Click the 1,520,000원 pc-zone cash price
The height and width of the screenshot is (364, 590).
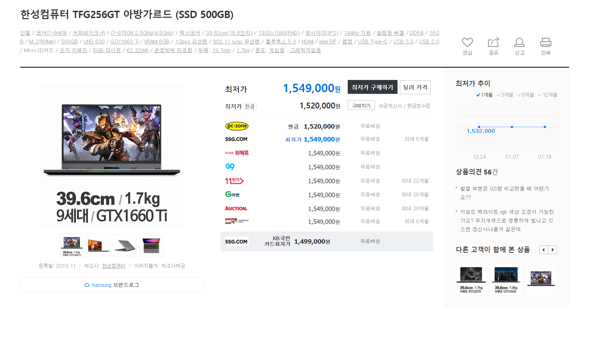tap(322, 127)
